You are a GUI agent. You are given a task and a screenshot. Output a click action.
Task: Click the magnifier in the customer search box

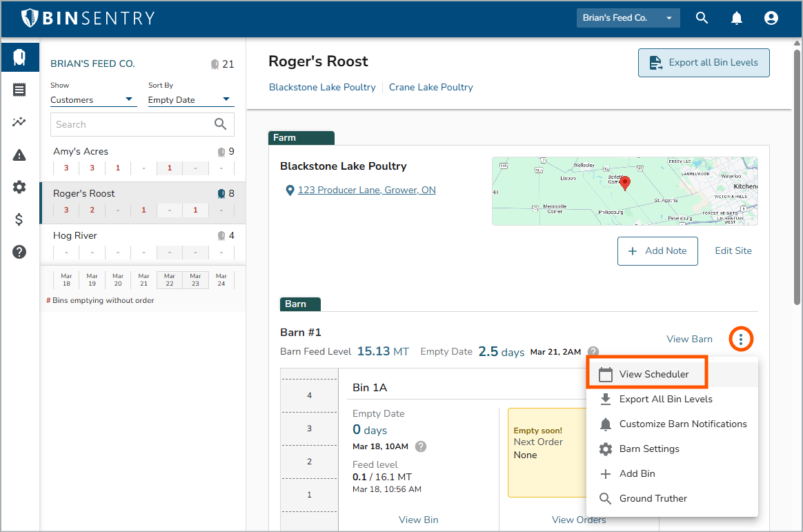click(x=220, y=124)
